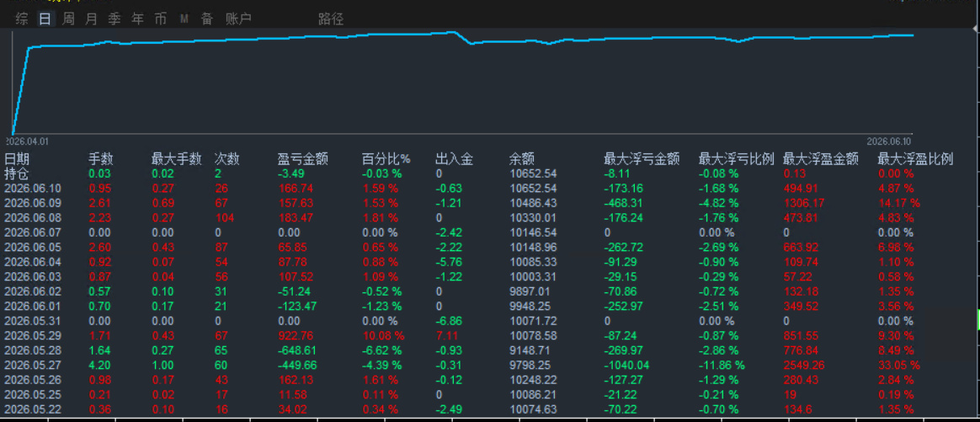Sort by the 日期 column header
Image resolution: width=980 pixels, height=422 pixels.
click(x=17, y=159)
